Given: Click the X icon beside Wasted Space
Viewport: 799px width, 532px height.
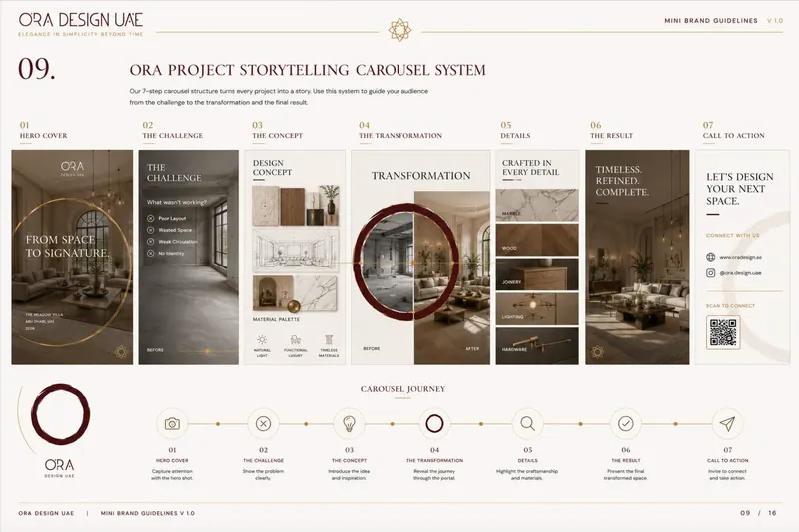Looking at the screenshot, I should [151, 230].
